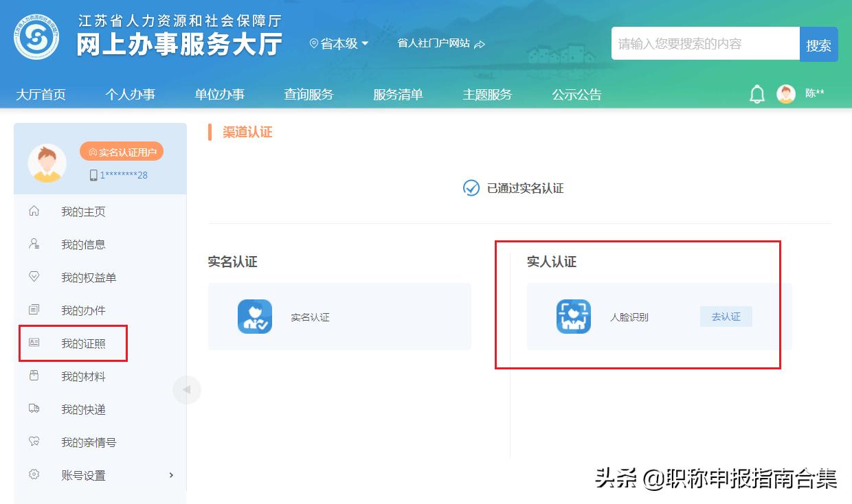
Task: Expand the 账号设置 submenu chevron
Action: (x=171, y=474)
